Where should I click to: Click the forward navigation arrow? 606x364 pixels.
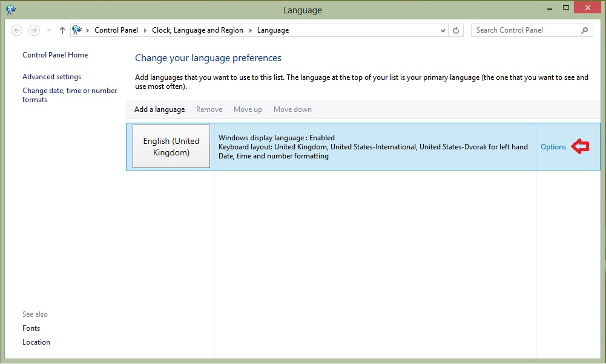[34, 30]
